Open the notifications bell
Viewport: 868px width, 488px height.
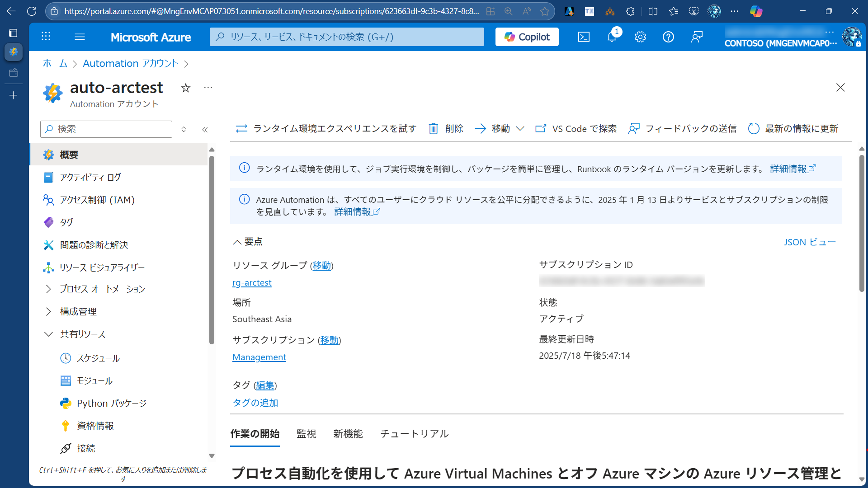click(x=612, y=37)
